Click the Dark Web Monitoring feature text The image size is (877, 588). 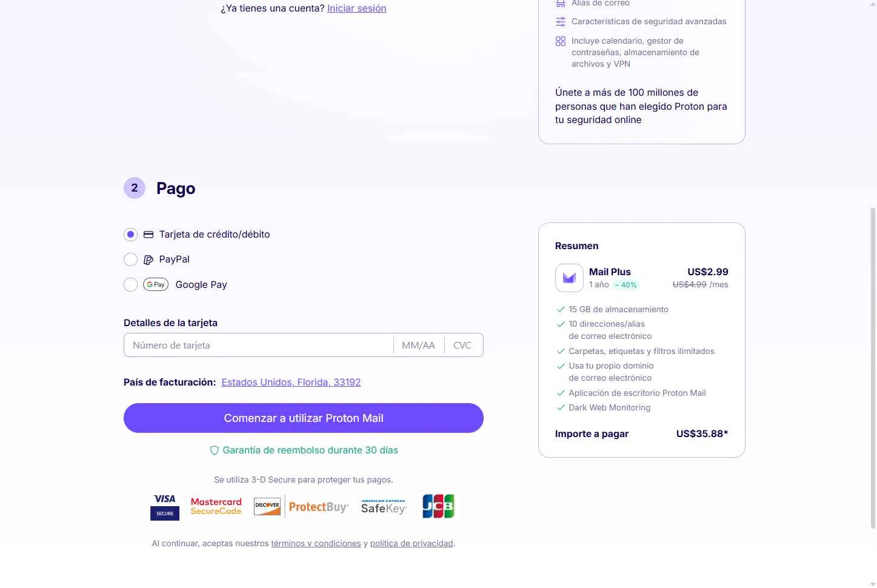tap(609, 408)
